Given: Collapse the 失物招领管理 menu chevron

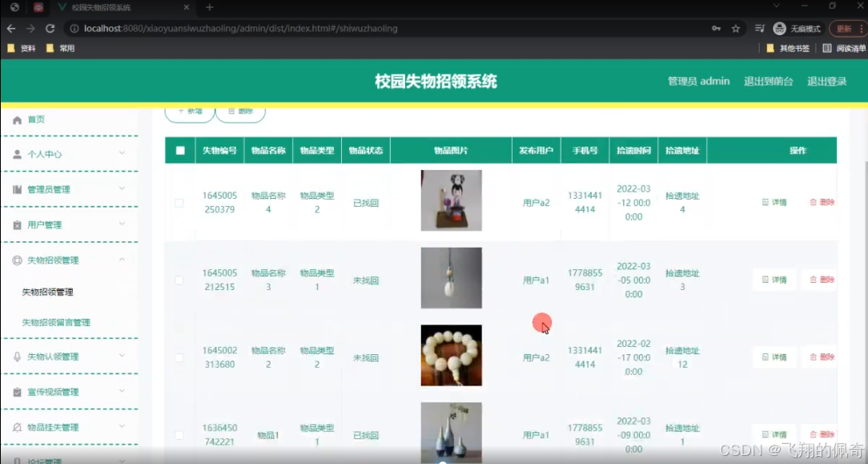Looking at the screenshot, I should pos(122,260).
